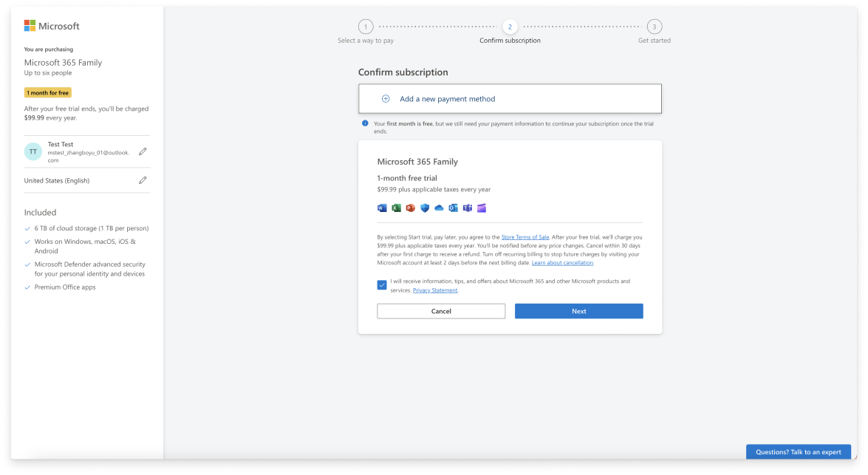Click the Clipchamp app icon
This screenshot has height=475, width=868.
482,208
